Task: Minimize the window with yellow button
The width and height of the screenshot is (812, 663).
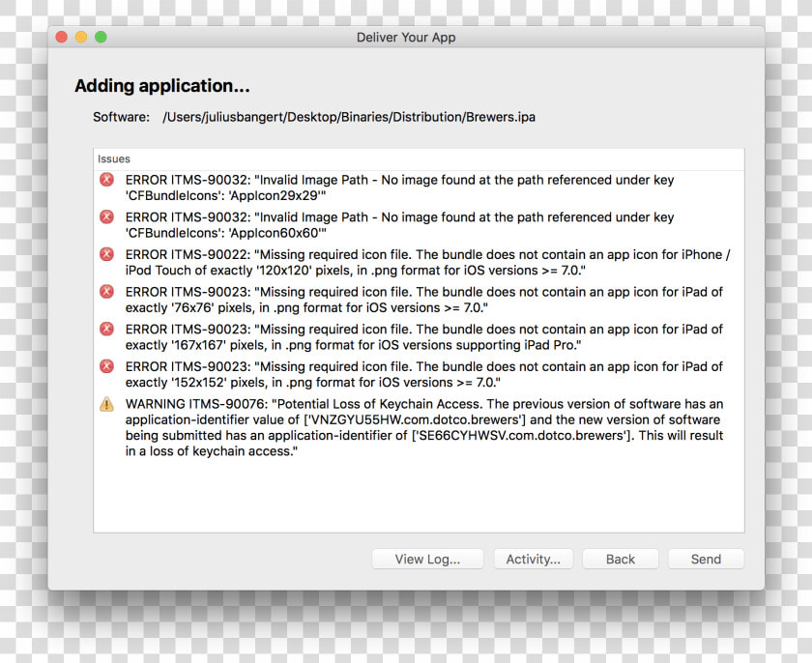Action: [81, 37]
